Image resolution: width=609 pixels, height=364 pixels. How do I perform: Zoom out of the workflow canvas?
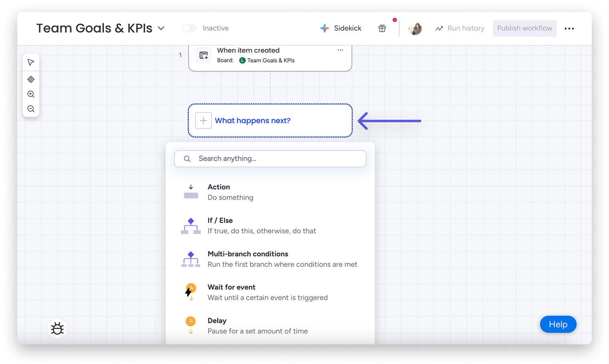[31, 109]
